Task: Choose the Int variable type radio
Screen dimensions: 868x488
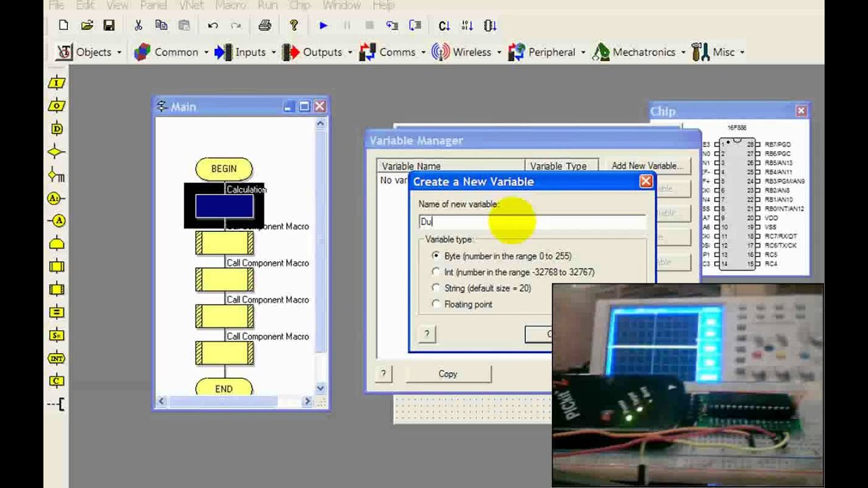Action: pyautogui.click(x=435, y=272)
